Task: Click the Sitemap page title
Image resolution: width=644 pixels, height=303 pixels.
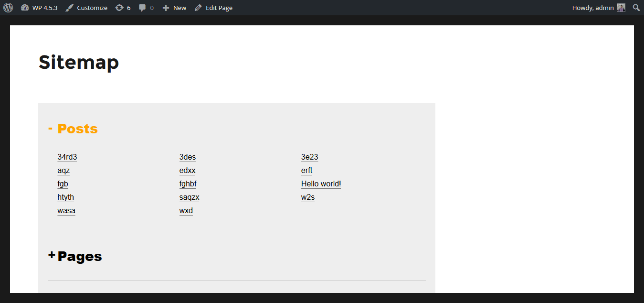Action: pos(79,62)
